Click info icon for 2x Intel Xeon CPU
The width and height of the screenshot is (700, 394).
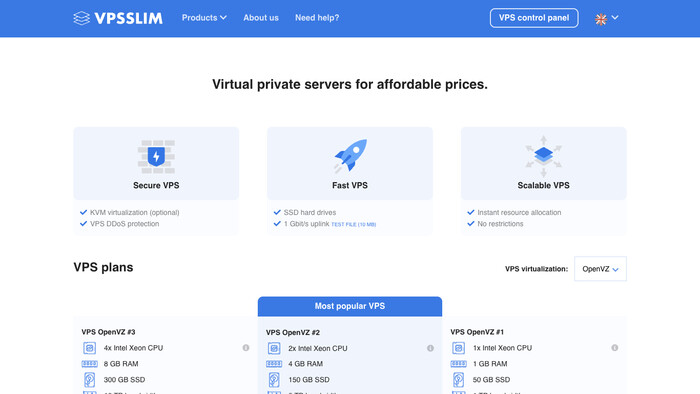pos(430,348)
